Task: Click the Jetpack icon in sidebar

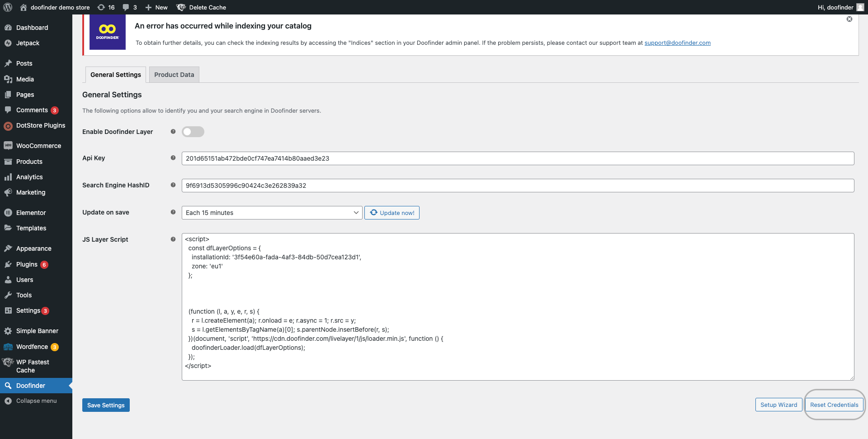Action: 8,43
